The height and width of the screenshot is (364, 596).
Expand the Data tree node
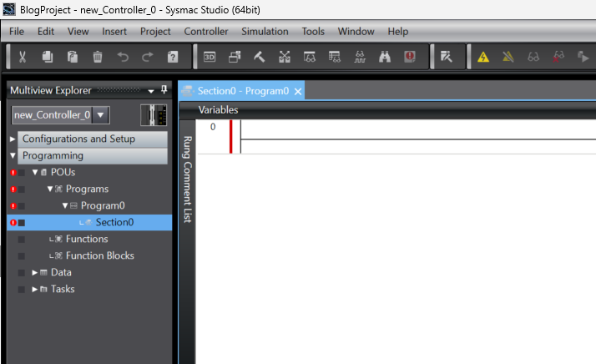pyautogui.click(x=34, y=273)
